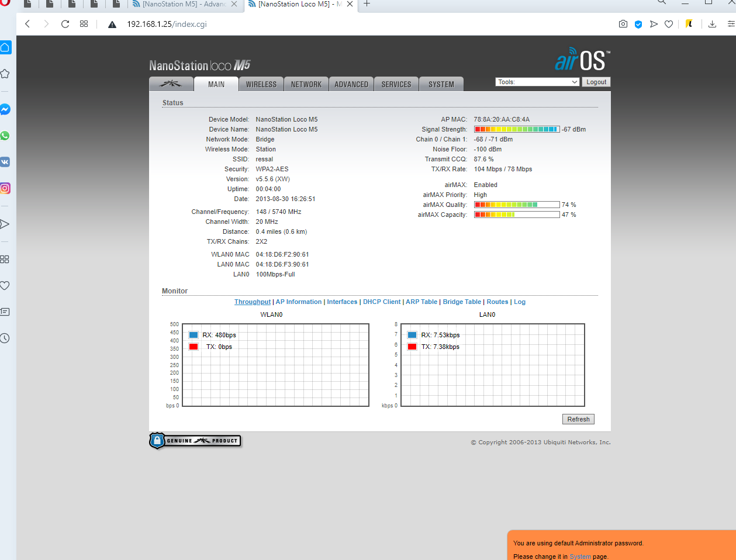This screenshot has width=736, height=560.
Task: Open the SERVICES tab
Action: pos(396,84)
